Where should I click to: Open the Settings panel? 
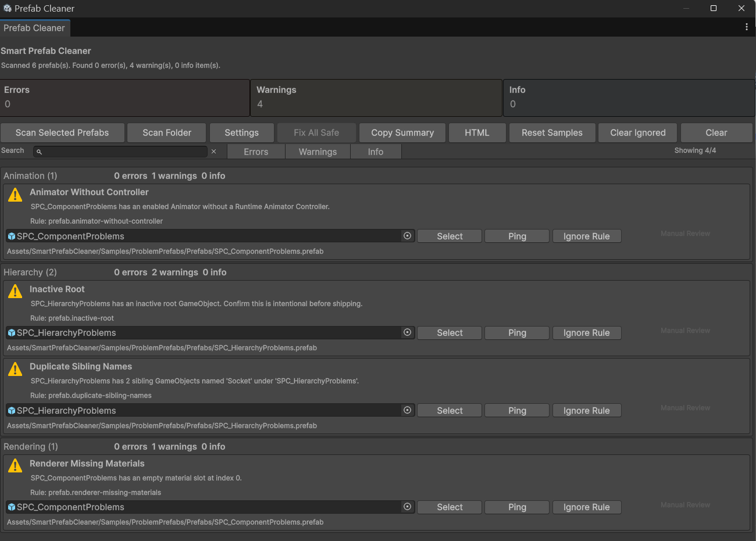coord(241,132)
